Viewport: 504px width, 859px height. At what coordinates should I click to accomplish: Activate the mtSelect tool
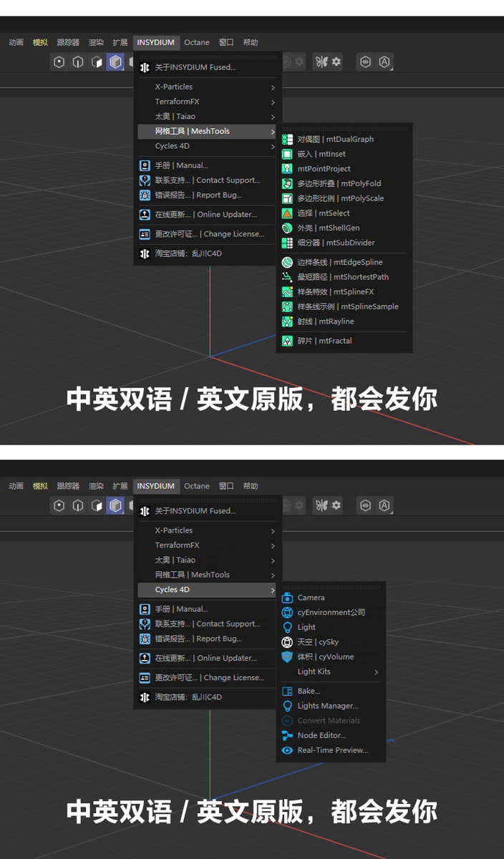344,213
